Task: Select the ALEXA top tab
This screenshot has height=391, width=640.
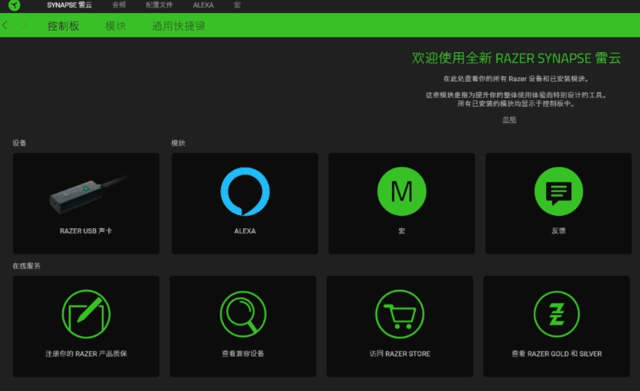Action: (203, 5)
